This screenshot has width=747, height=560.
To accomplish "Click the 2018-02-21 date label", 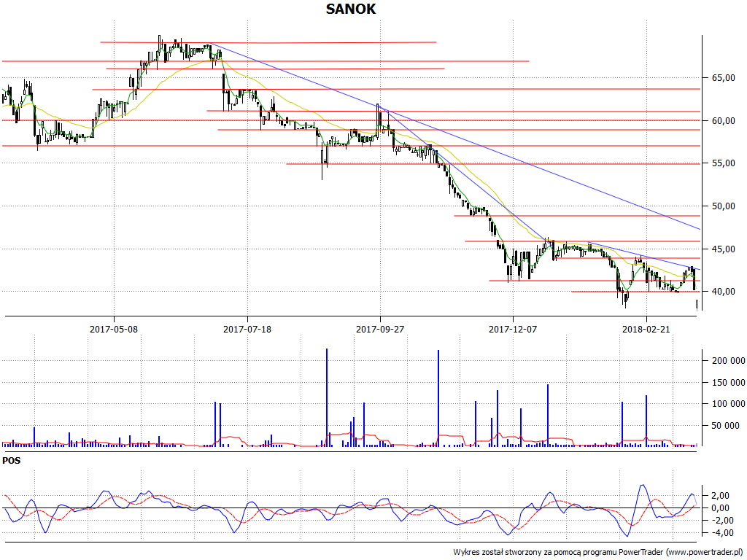I will coord(646,329).
